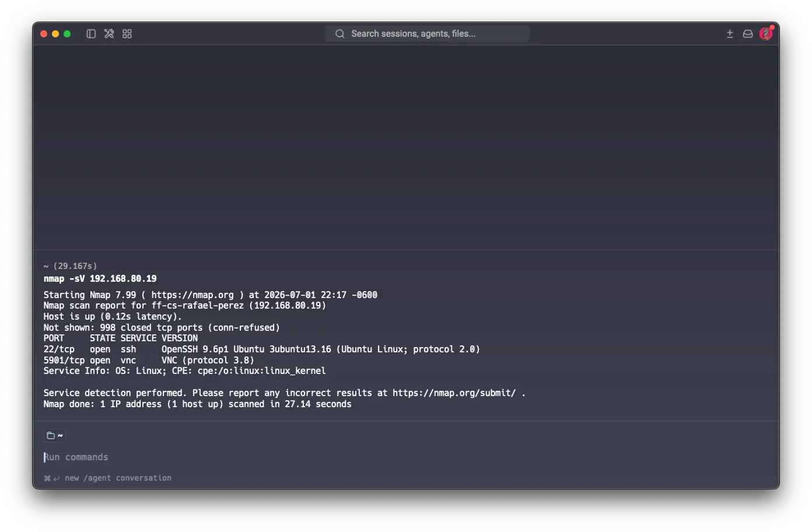
Task: Open the https://nmap.org link in output
Action: (192, 295)
